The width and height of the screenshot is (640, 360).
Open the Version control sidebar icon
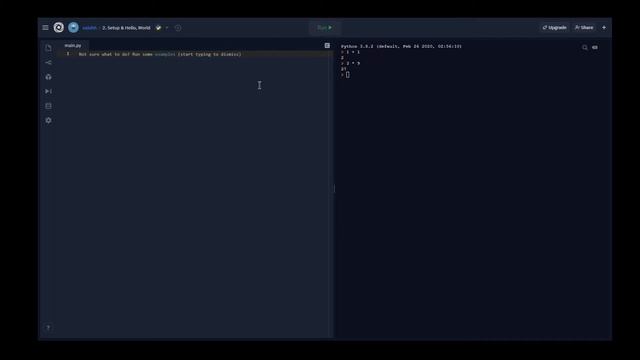(x=49, y=62)
